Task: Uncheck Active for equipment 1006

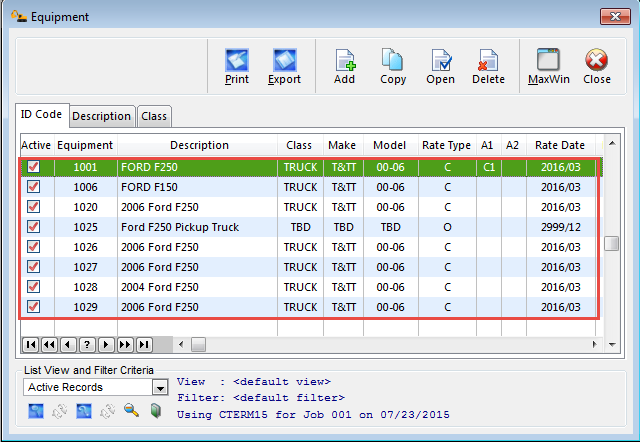Action: pos(33,187)
